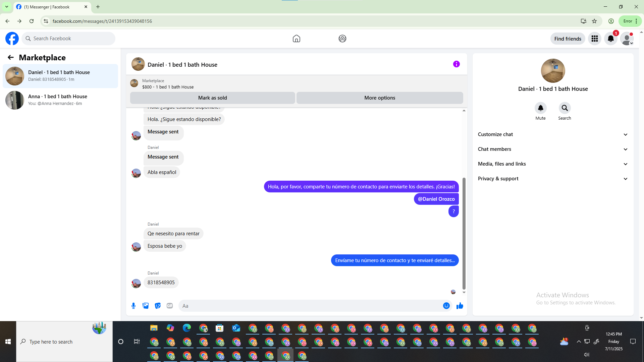The width and height of the screenshot is (644, 362).
Task: Click the 'Abla español' message
Action: (x=162, y=172)
